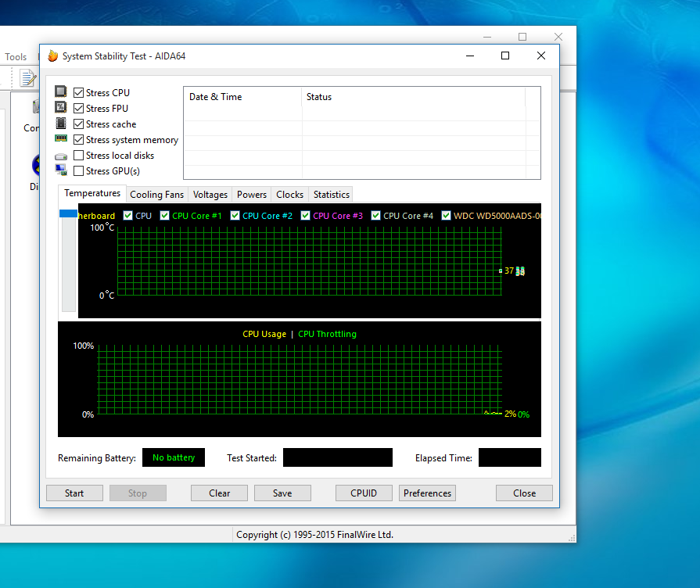This screenshot has height=588, width=700.
Task: Start the stability test
Action: pos(74,493)
